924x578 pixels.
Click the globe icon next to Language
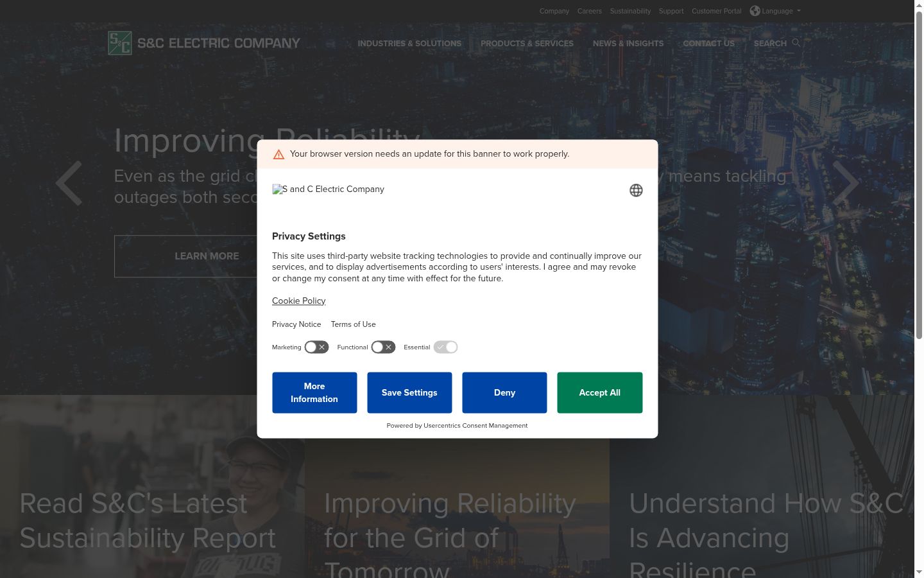pos(755,11)
